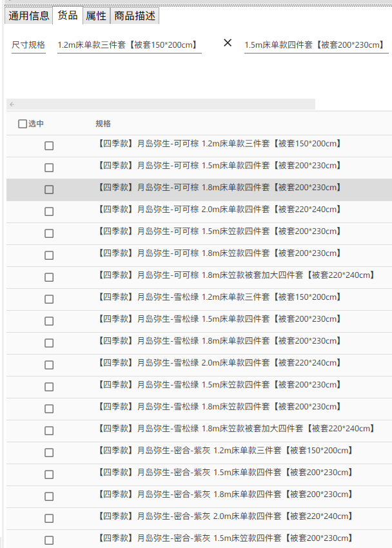The width and height of the screenshot is (392, 548).
Task: Check the 可可棕 1.8m床笠款被套加大四件套 checkbox
Action: 49,277
